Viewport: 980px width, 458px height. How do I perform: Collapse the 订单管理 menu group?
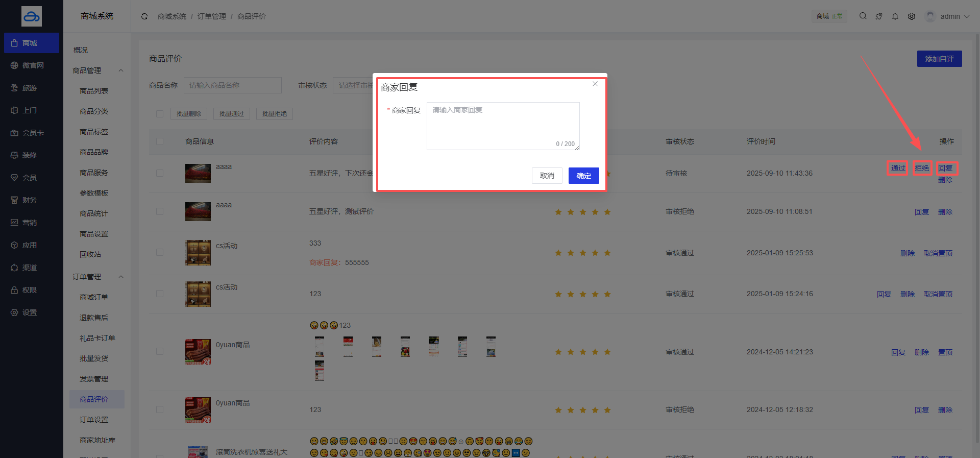(x=121, y=277)
